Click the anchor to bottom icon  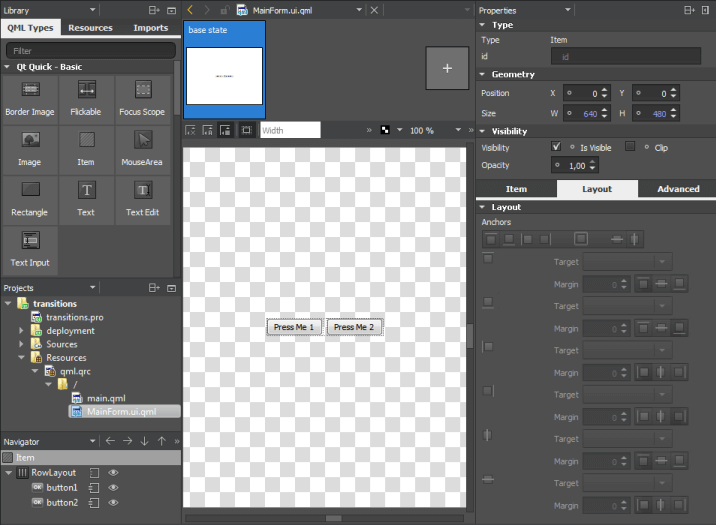[509, 239]
